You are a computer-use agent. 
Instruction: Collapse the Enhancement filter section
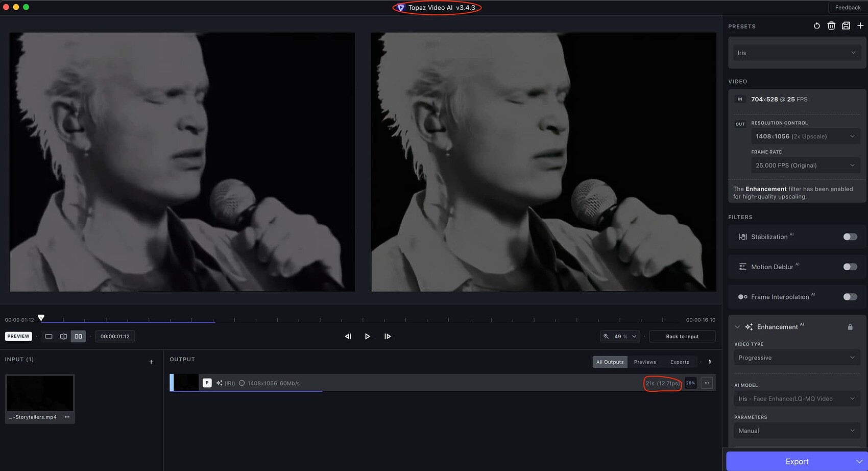tap(737, 326)
